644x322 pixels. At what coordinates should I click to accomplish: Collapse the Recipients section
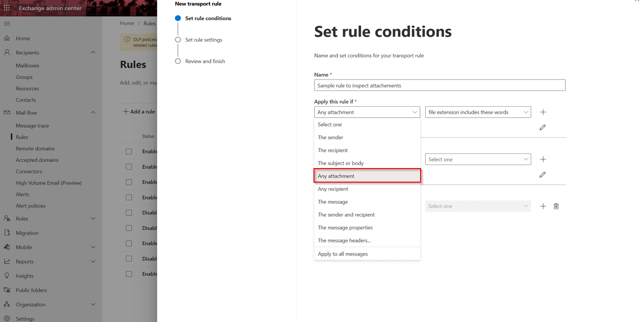point(93,52)
